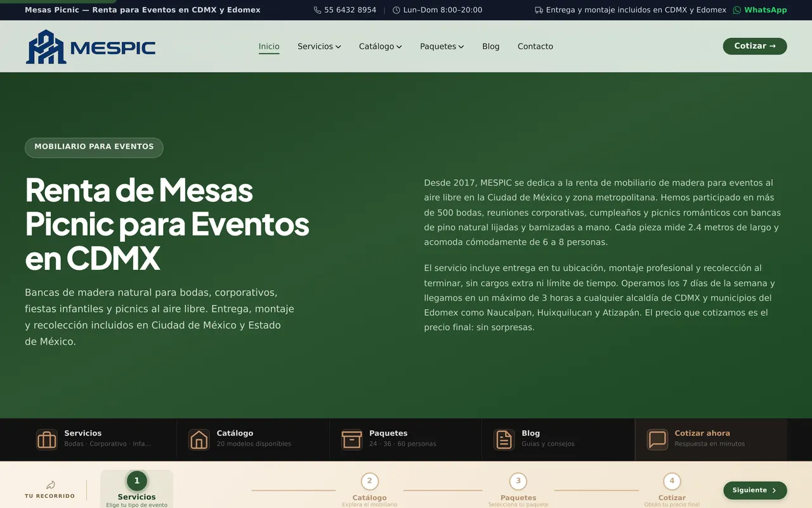Expand the Paquetes dropdown menu
812x508 pixels.
(442, 46)
